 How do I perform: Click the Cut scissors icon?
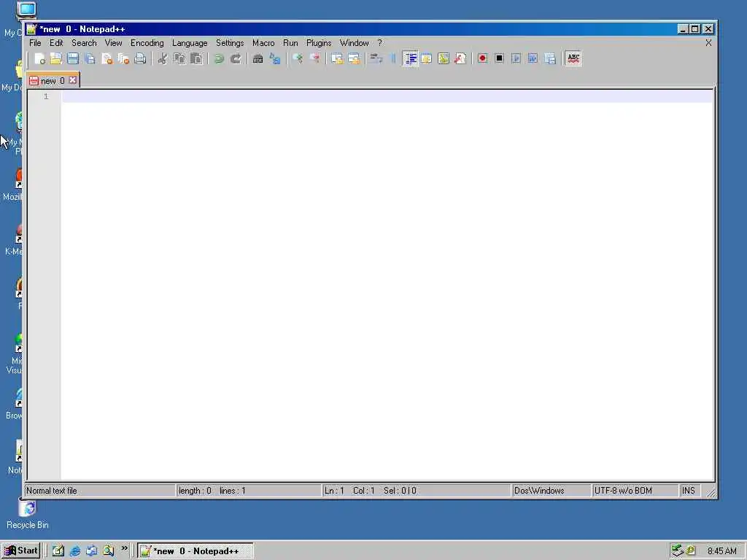pos(163,58)
